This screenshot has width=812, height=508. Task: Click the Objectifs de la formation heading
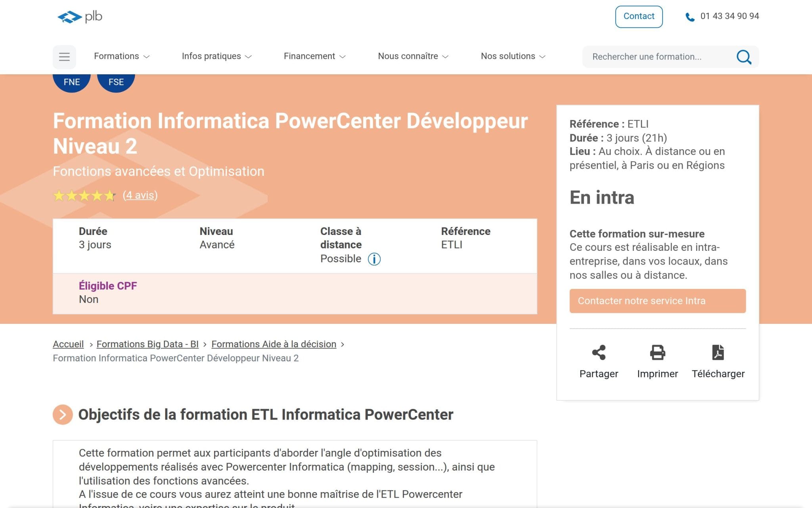[x=266, y=415]
